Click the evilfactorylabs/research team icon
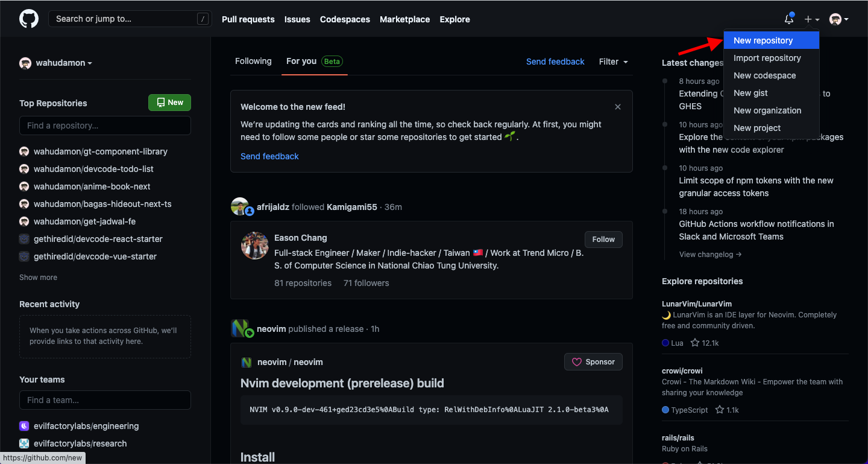Screen dimensions: 868x464 (x=24, y=443)
